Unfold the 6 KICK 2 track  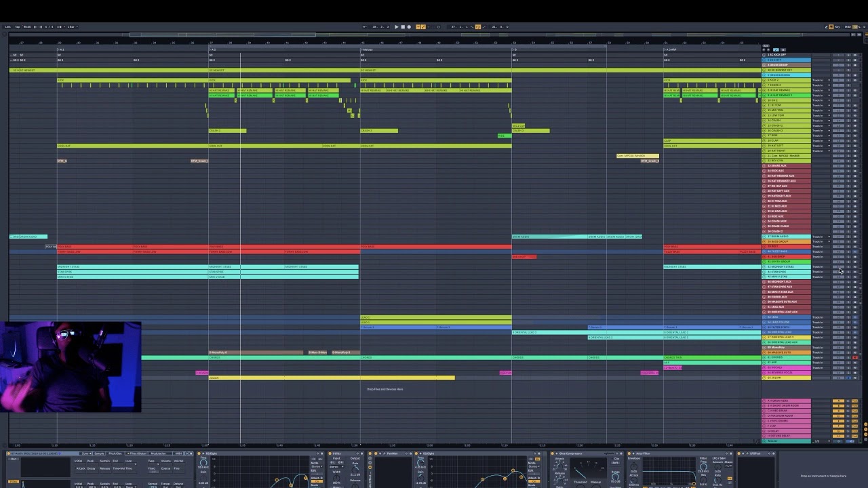tap(764, 80)
